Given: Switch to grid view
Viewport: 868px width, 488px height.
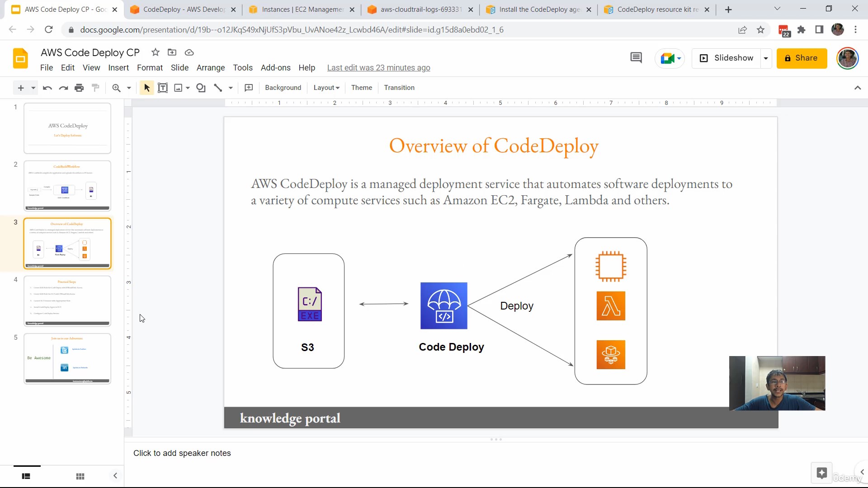Looking at the screenshot, I should (80, 476).
